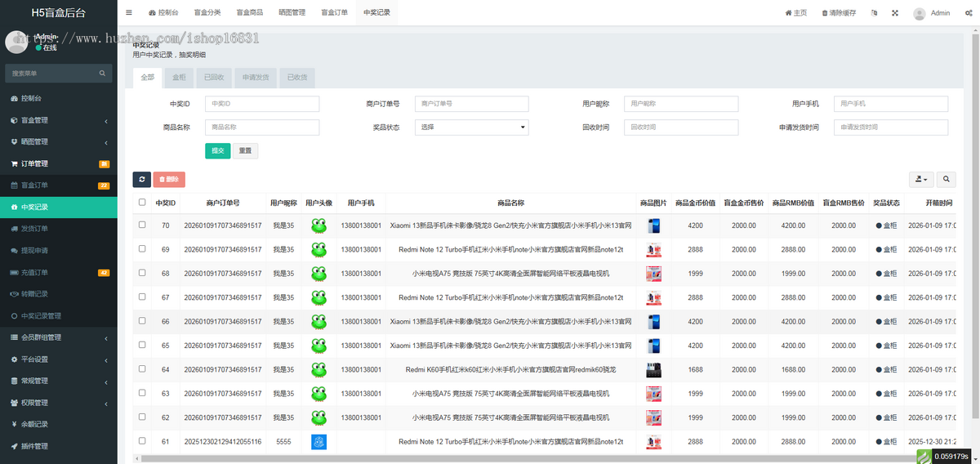Click the search icon in the sidebar menu search box
980x464 pixels.
pos(103,74)
